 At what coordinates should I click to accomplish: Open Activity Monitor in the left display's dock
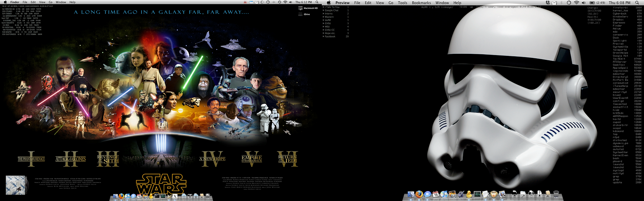click(163, 196)
